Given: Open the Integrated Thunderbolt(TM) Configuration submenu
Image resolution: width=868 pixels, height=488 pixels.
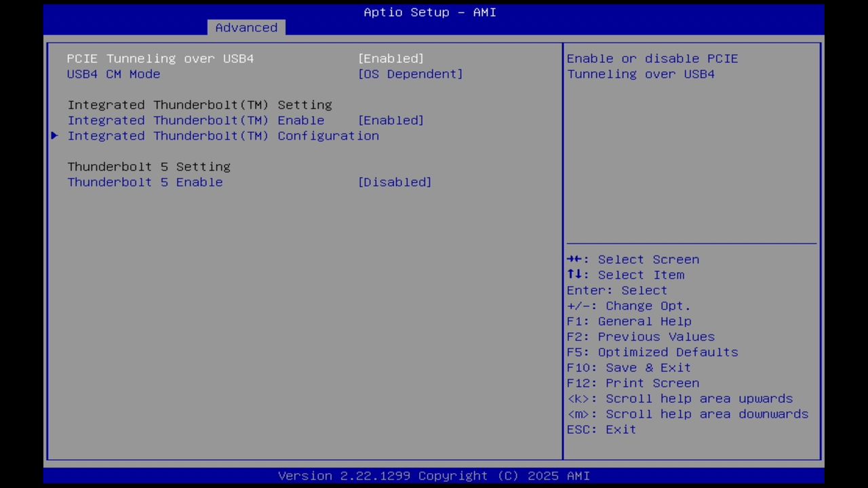Looking at the screenshot, I should coord(223,136).
